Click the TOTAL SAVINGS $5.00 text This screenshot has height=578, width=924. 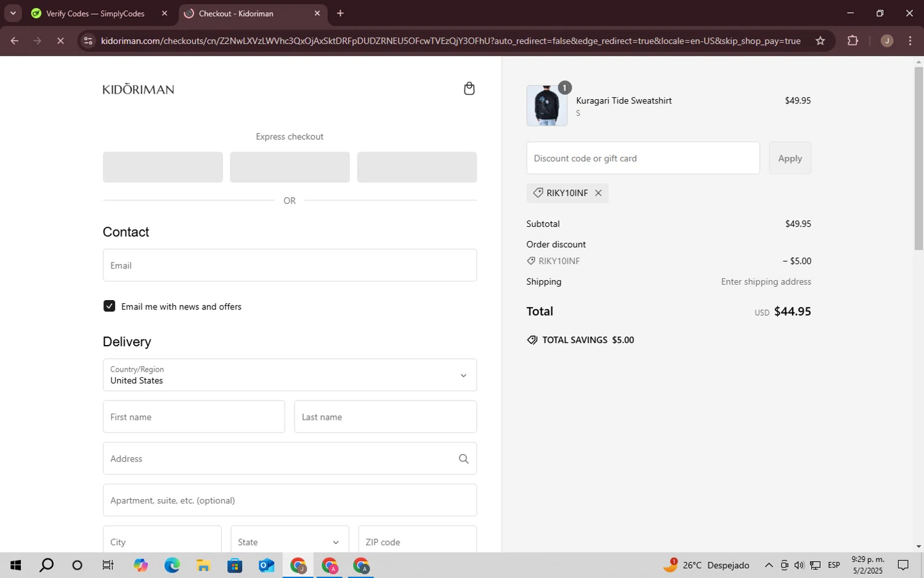pyautogui.click(x=588, y=340)
